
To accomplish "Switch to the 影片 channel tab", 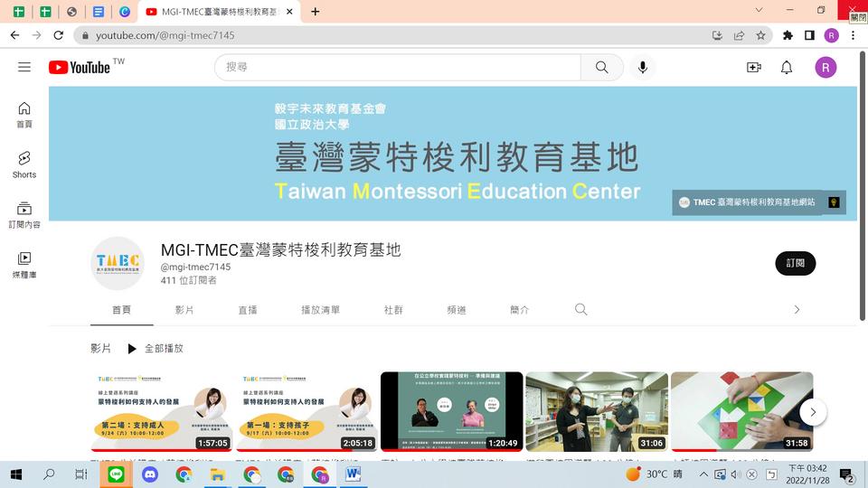I will (184, 310).
